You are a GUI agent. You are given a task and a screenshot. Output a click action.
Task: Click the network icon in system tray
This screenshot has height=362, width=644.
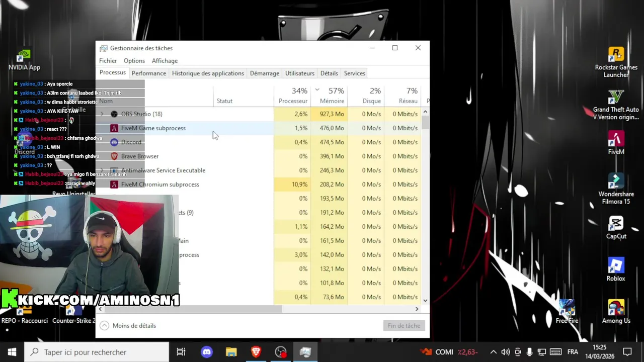point(542,352)
